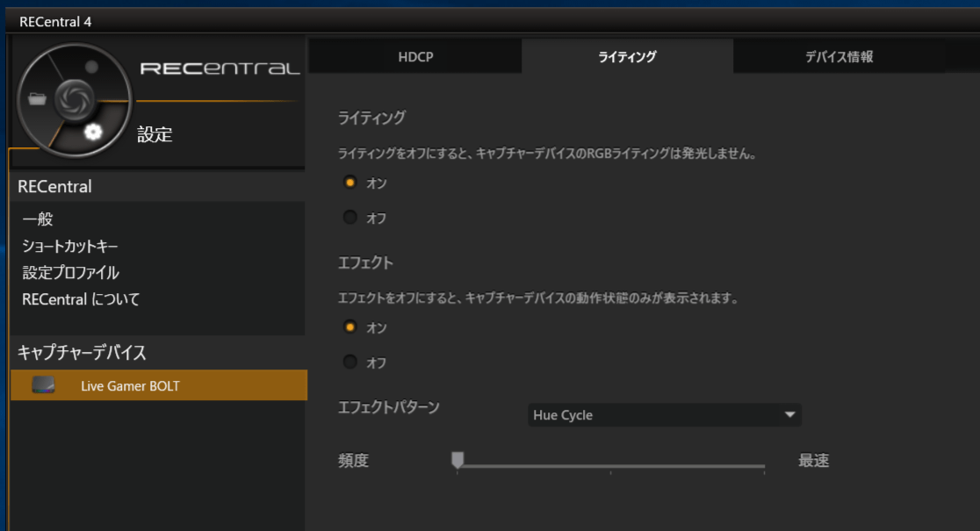
Task: Select the settings gear icon in the dial
Action: point(93,132)
